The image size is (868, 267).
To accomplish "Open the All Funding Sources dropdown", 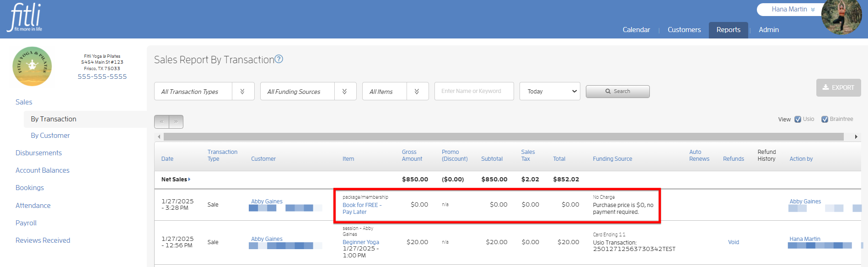I will pyautogui.click(x=308, y=91).
